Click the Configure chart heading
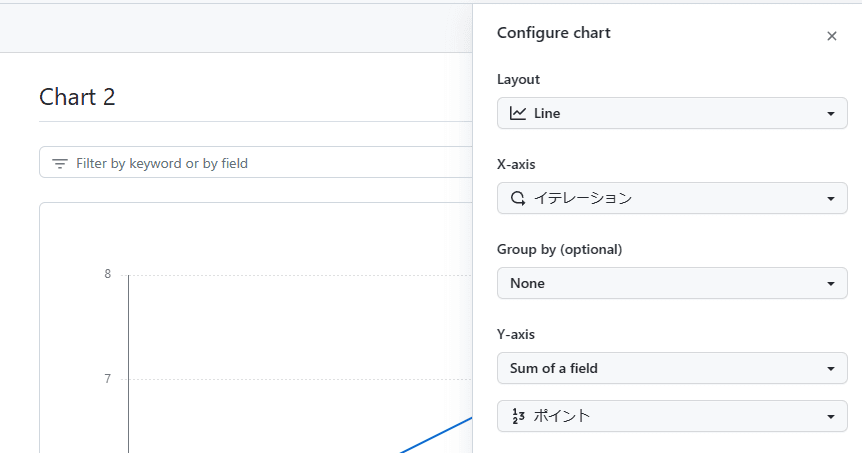The width and height of the screenshot is (862, 453). coord(554,33)
